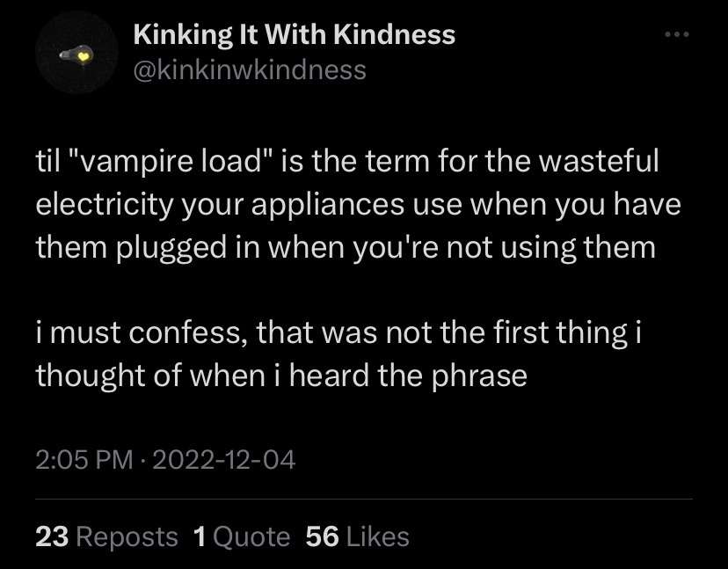The image size is (728, 569).
Task: Open the Kinking It With Kindness profile name
Action: pos(294,35)
